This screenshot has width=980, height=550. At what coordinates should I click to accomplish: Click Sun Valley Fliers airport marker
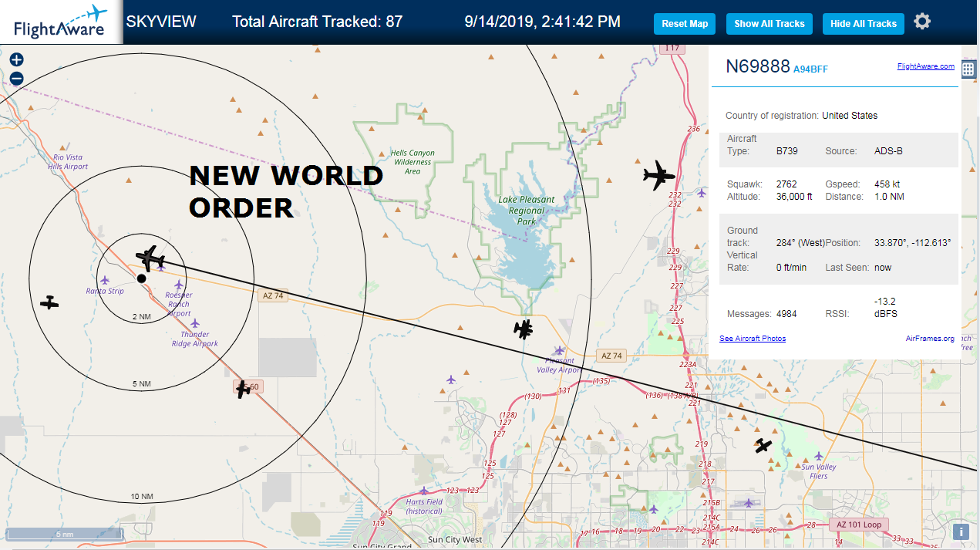819,456
